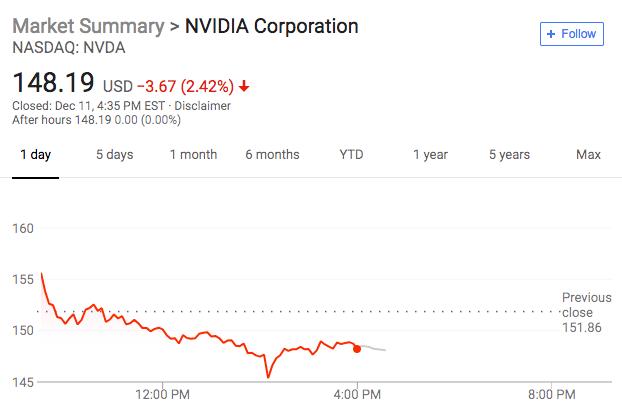Click the NVIDIA Corporation title
This screenshot has height=413, width=622.
pos(272,25)
